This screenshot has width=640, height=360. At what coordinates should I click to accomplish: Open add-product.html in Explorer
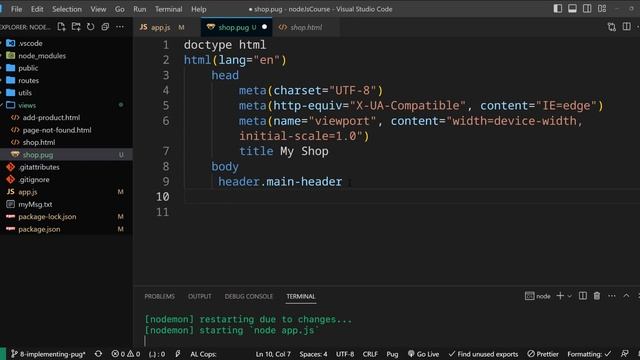click(66, 118)
